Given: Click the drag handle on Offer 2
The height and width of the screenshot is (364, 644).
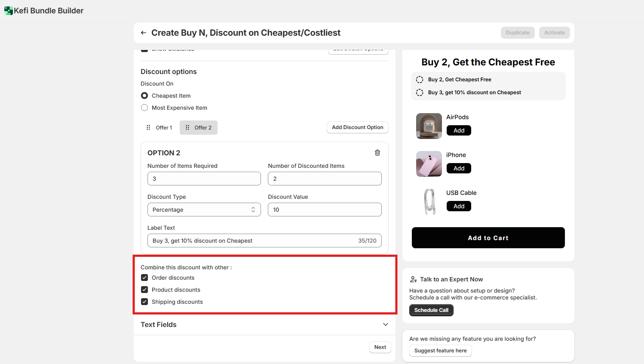Looking at the screenshot, I should 187,128.
